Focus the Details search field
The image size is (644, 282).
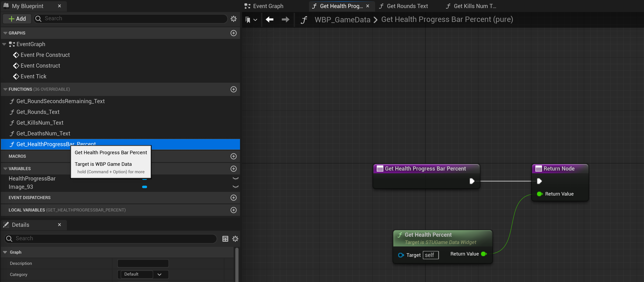(x=110, y=239)
